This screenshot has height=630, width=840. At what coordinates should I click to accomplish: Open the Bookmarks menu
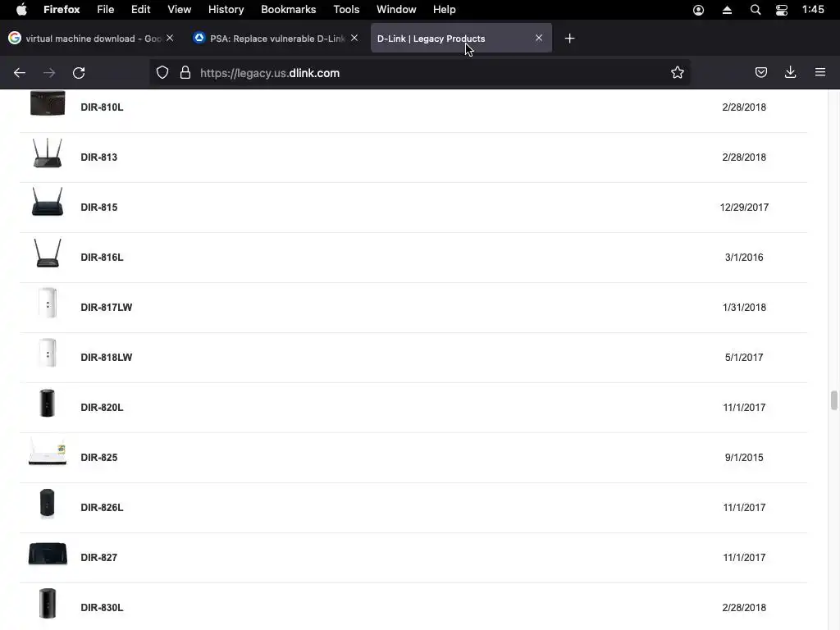point(288,10)
